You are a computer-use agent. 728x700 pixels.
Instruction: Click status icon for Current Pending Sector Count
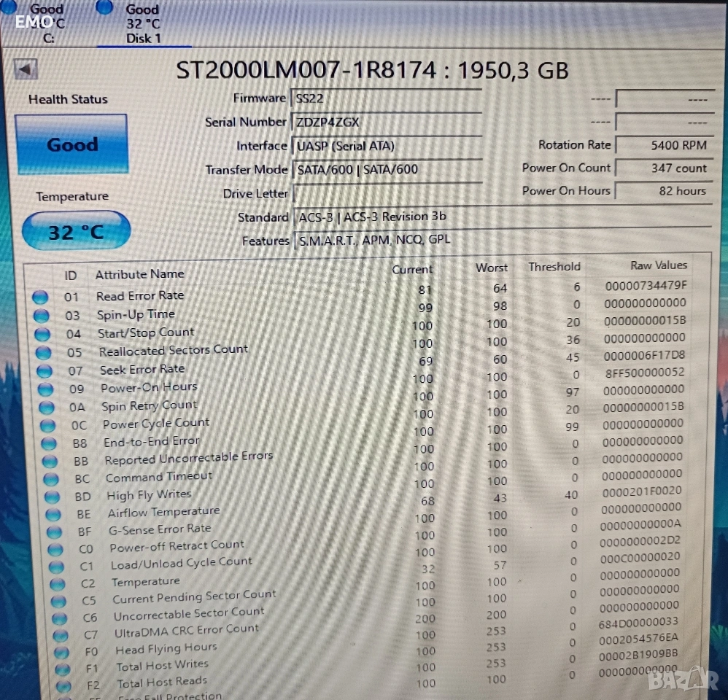coord(58,601)
